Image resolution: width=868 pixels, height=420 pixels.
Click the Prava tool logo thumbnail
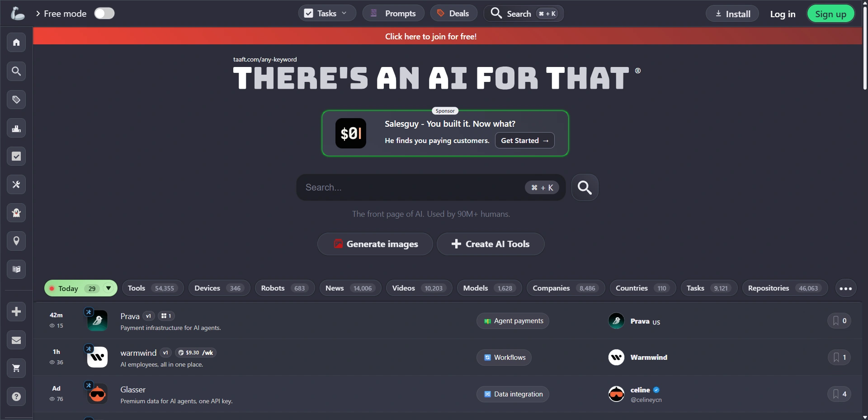tap(97, 320)
